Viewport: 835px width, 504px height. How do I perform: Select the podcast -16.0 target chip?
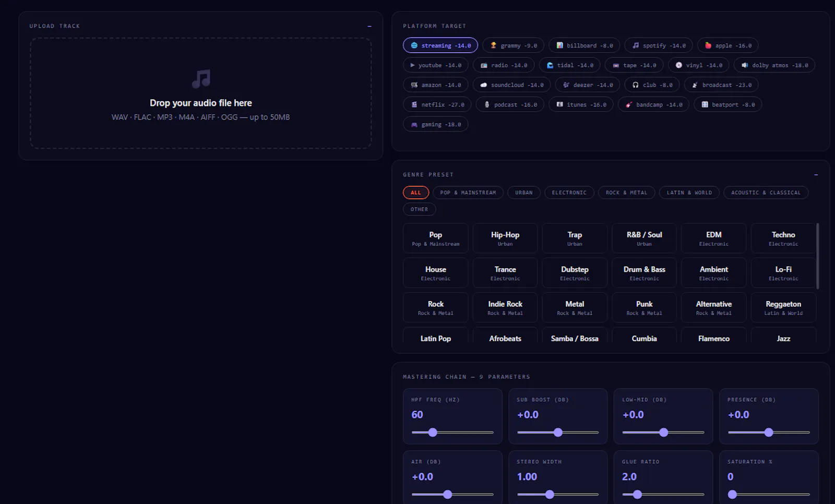(510, 105)
